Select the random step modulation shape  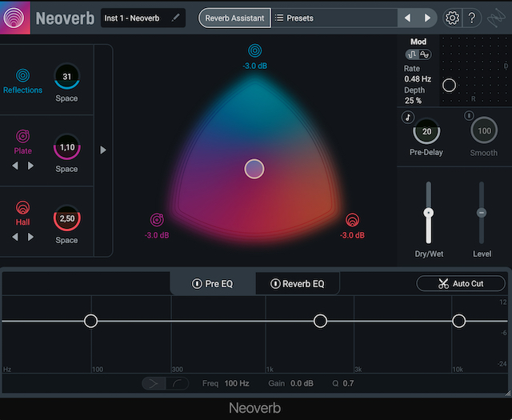pyautogui.click(x=412, y=54)
